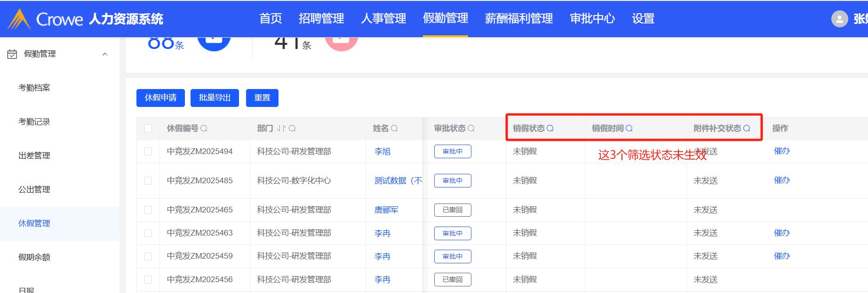Select 假勤管理 top navigation tab
The image size is (868, 293).
[x=446, y=18]
